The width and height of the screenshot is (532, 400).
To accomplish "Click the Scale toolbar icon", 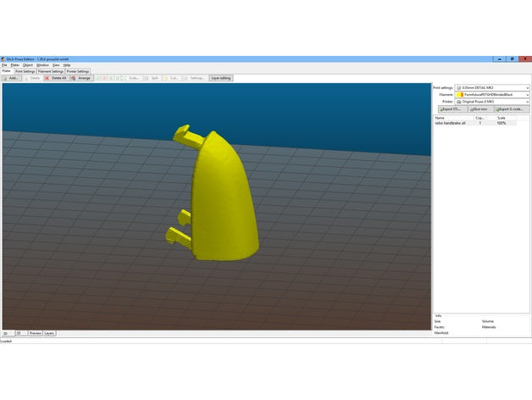I will click(130, 78).
